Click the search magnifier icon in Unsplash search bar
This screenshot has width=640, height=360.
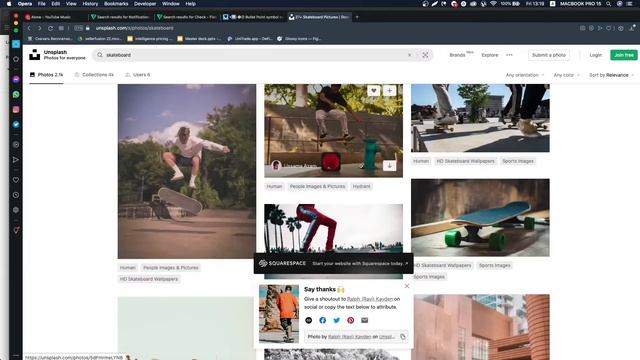click(x=100, y=55)
